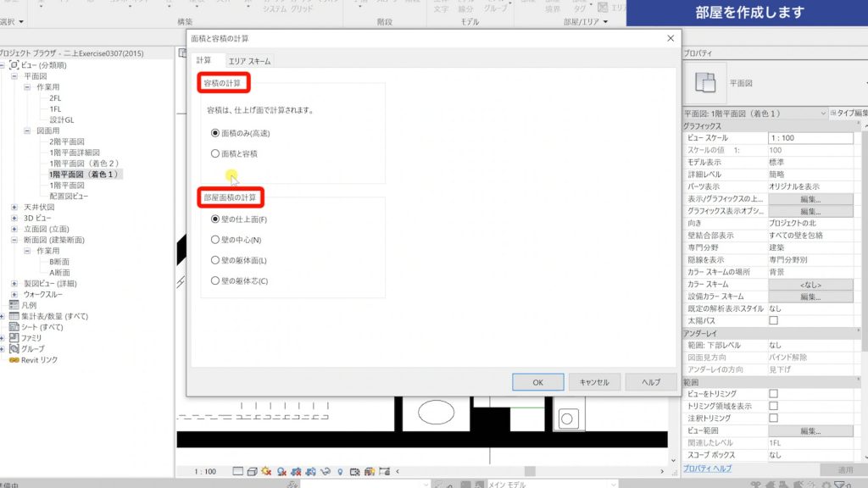Click ヘルプ in the dialog
This screenshot has width=868, height=488.
click(x=650, y=382)
